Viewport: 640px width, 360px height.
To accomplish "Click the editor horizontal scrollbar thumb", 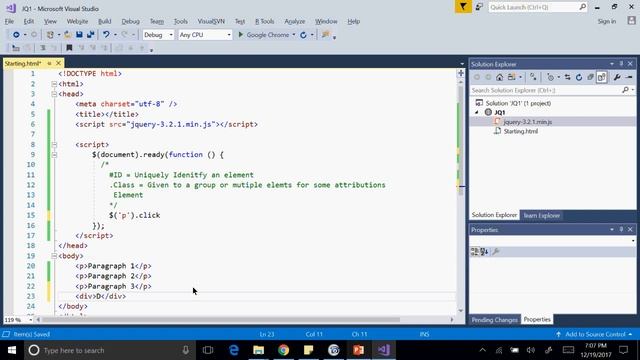I will 220,320.
